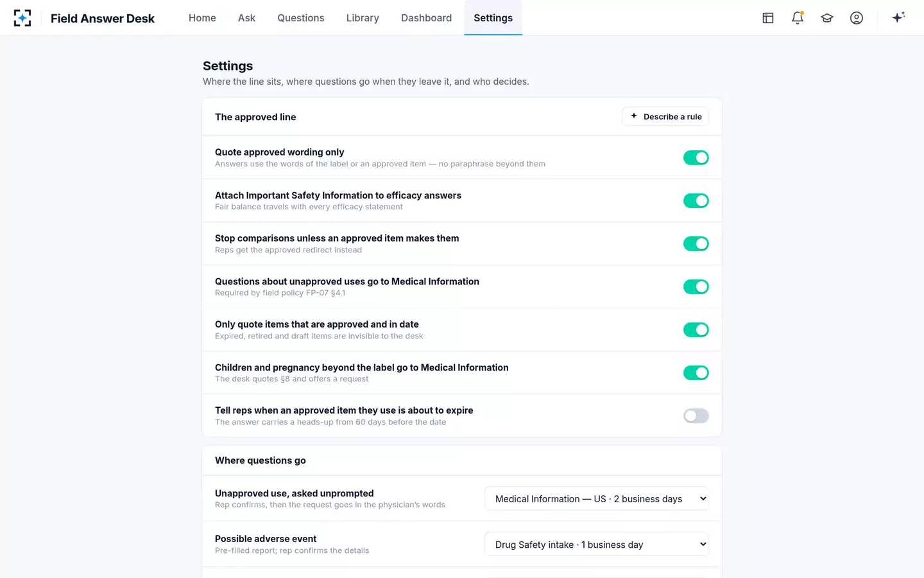Click "Reps get the approved redirect instead" text
The width and height of the screenshot is (924, 578).
point(288,250)
